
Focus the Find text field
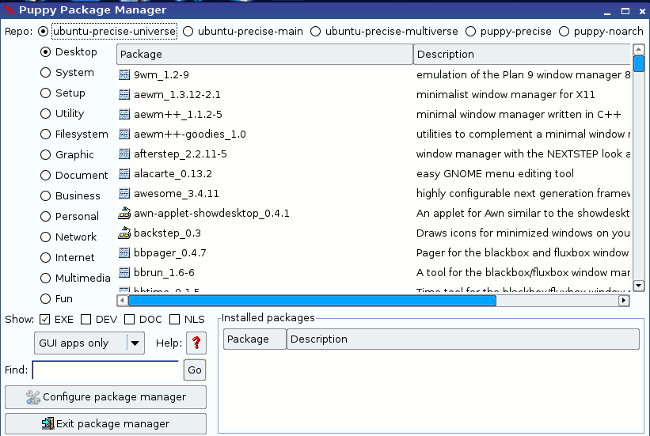[x=105, y=370]
